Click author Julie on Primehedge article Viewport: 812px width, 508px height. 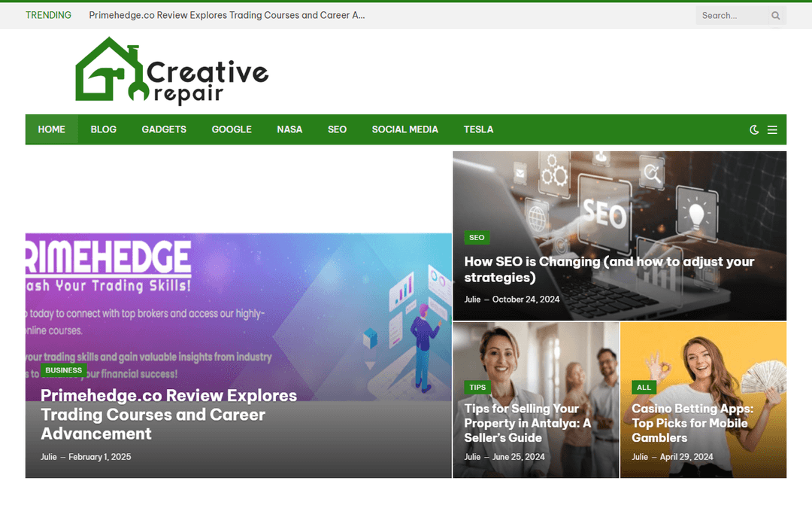coord(49,457)
